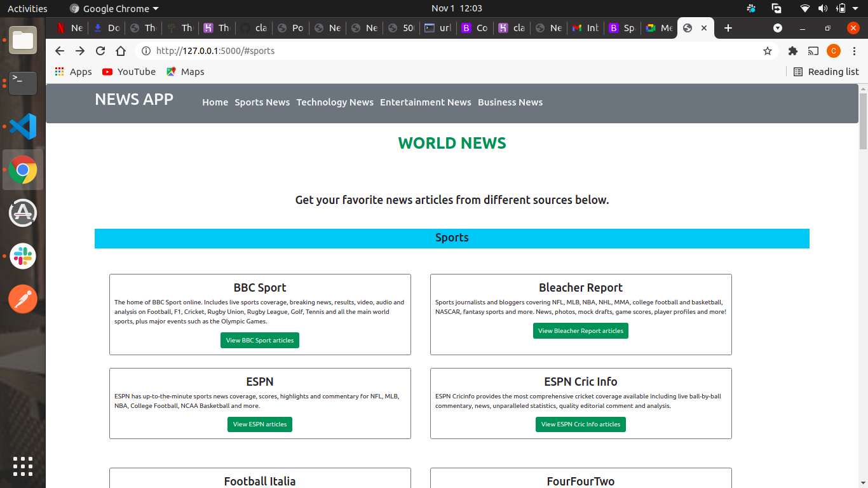Screen dimensions: 868x488
Task: Click the battery status indicator
Action: click(841, 8)
